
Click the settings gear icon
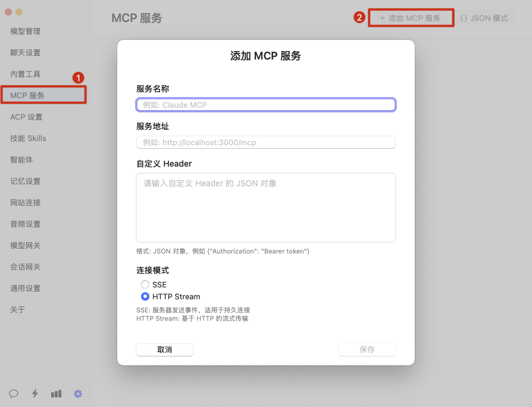78,393
